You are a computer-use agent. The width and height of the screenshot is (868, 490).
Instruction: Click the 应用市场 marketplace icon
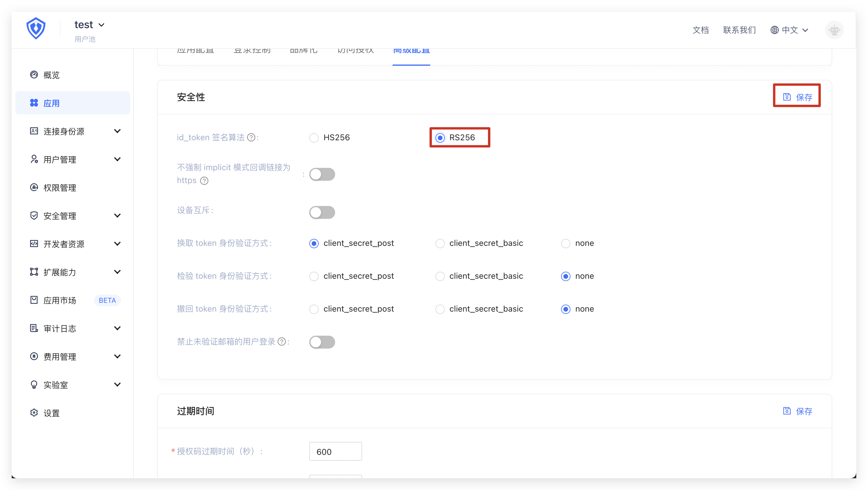pos(34,300)
